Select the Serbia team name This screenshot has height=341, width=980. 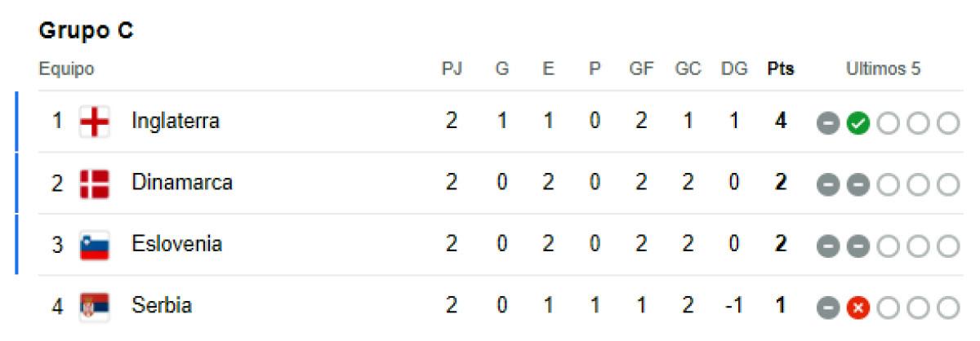point(162,306)
